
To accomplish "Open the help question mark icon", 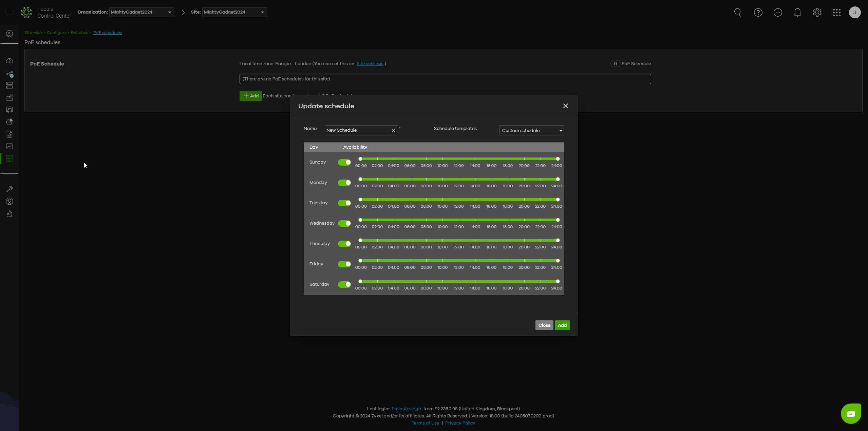I will coord(758,13).
